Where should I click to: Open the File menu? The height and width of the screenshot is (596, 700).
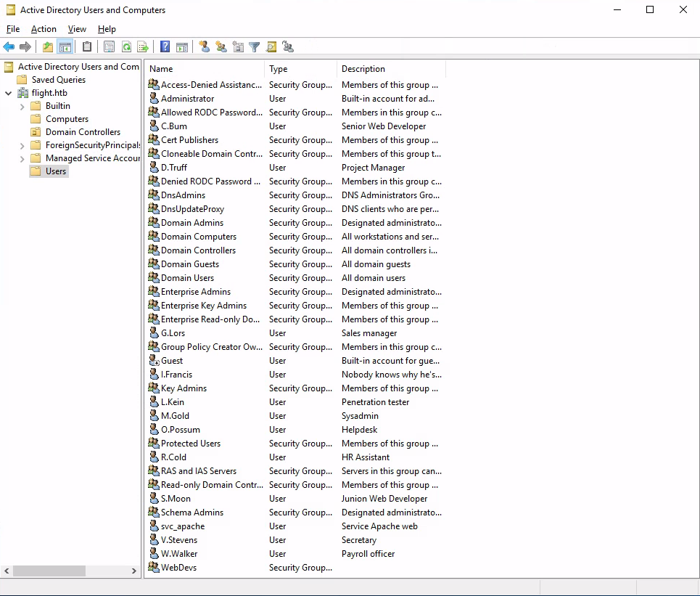pyautogui.click(x=13, y=29)
